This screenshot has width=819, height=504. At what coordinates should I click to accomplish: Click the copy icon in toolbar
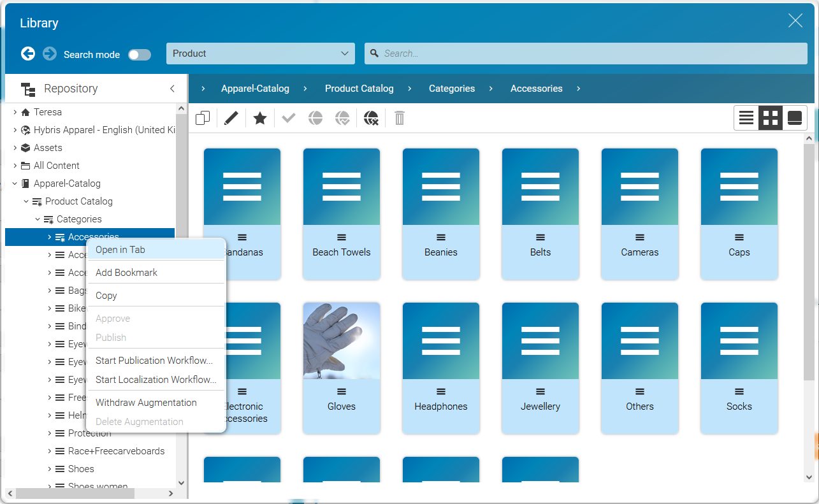pos(203,118)
